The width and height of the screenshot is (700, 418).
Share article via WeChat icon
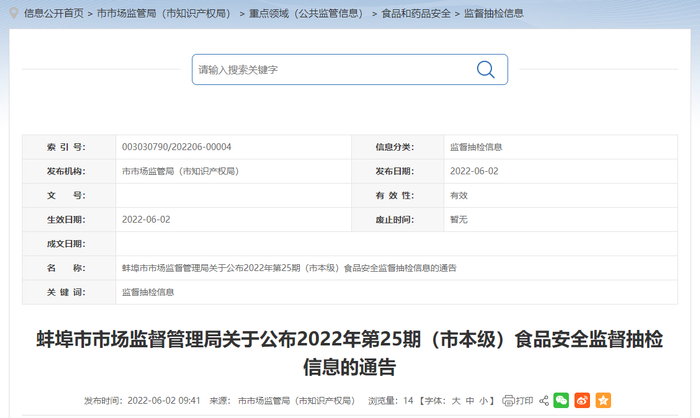pyautogui.click(x=561, y=400)
